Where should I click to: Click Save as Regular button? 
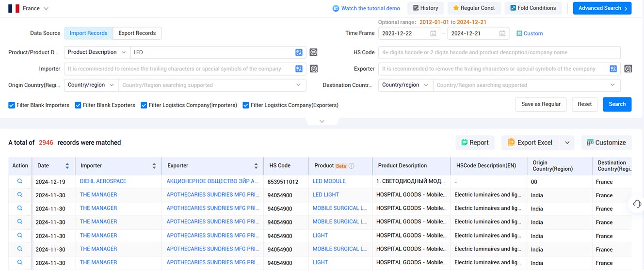point(541,104)
